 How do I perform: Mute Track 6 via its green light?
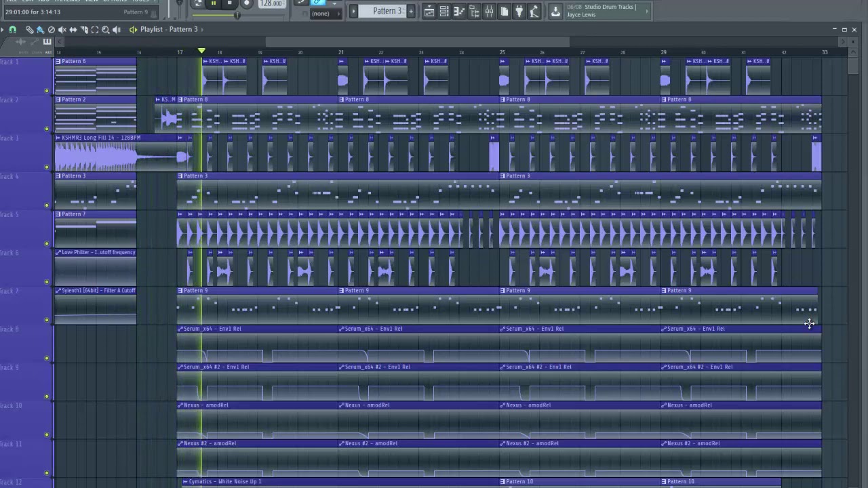click(47, 282)
